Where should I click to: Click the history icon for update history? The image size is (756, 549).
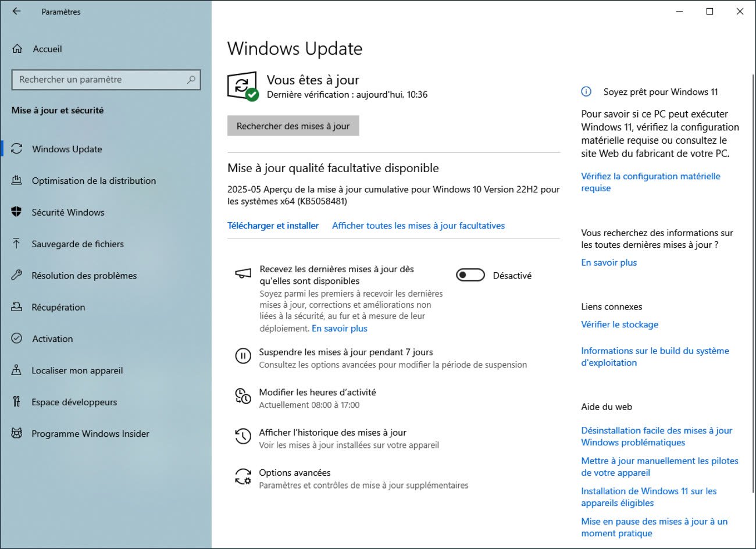243,436
